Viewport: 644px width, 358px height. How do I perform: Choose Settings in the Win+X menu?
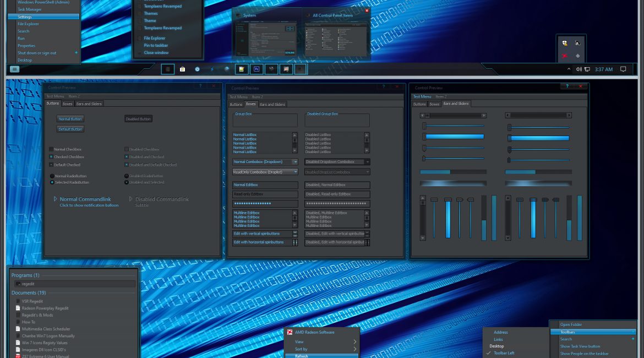[43, 17]
